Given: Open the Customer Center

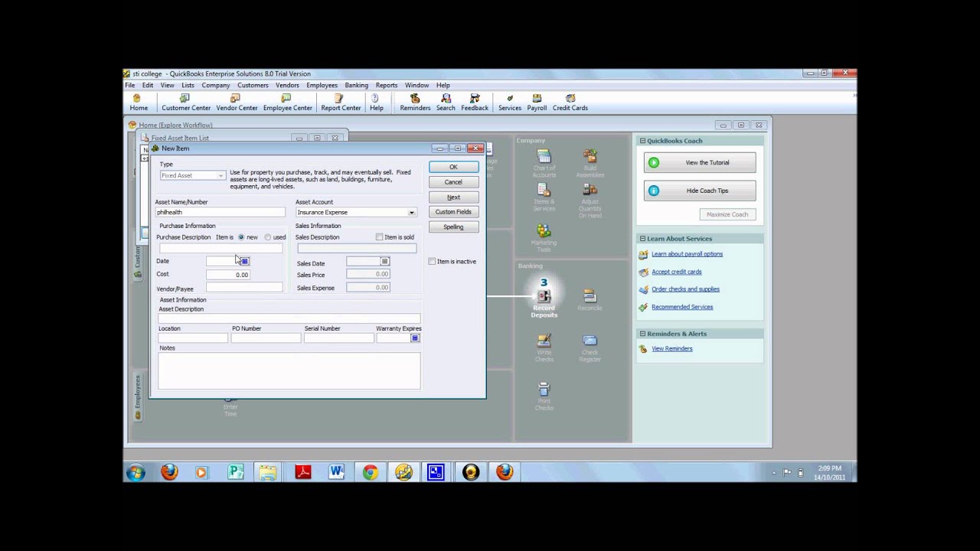Looking at the screenshot, I should (186, 103).
